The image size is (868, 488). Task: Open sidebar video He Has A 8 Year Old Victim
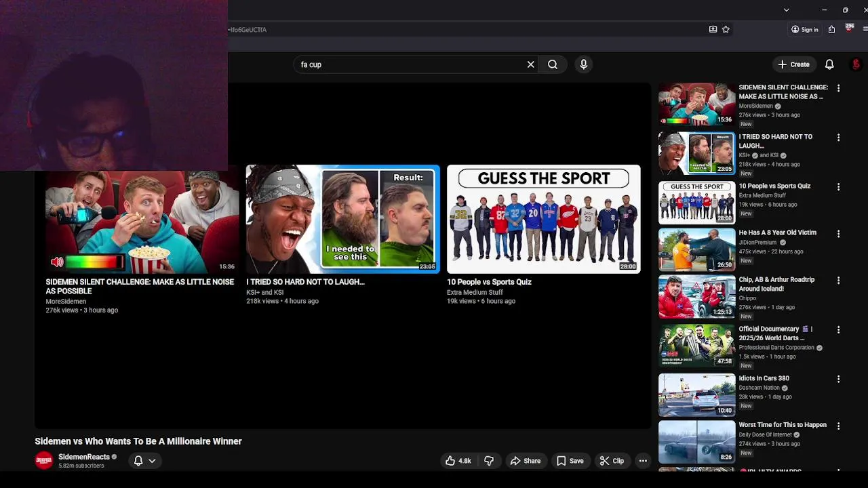(777, 232)
